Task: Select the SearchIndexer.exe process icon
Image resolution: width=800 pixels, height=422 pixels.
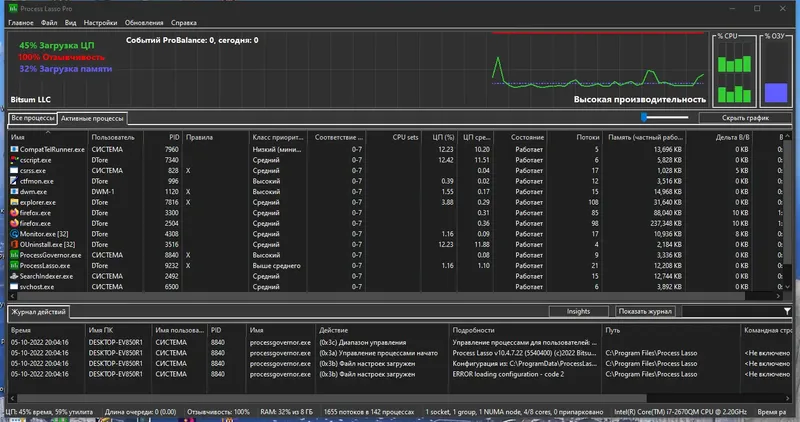Action: [x=14, y=276]
